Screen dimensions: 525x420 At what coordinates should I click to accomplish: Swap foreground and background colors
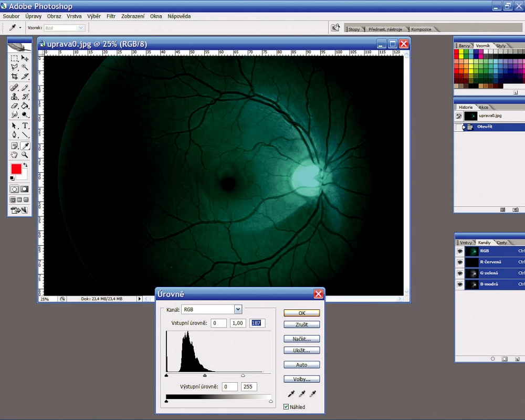click(x=25, y=165)
